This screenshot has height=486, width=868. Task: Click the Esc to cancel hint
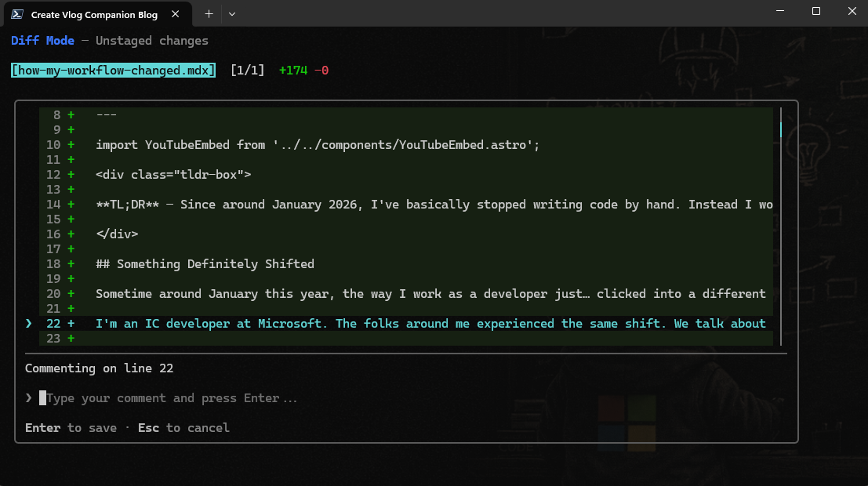point(183,428)
